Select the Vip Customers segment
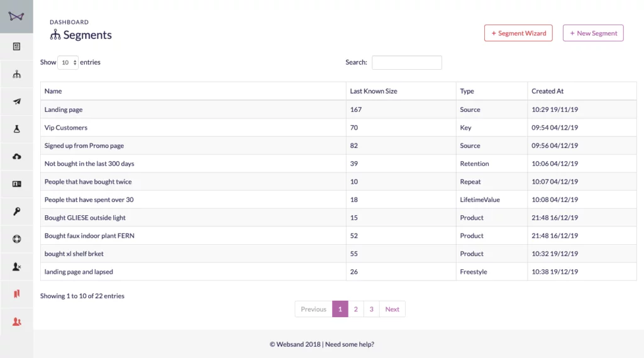This screenshot has width=644, height=358. click(x=65, y=128)
